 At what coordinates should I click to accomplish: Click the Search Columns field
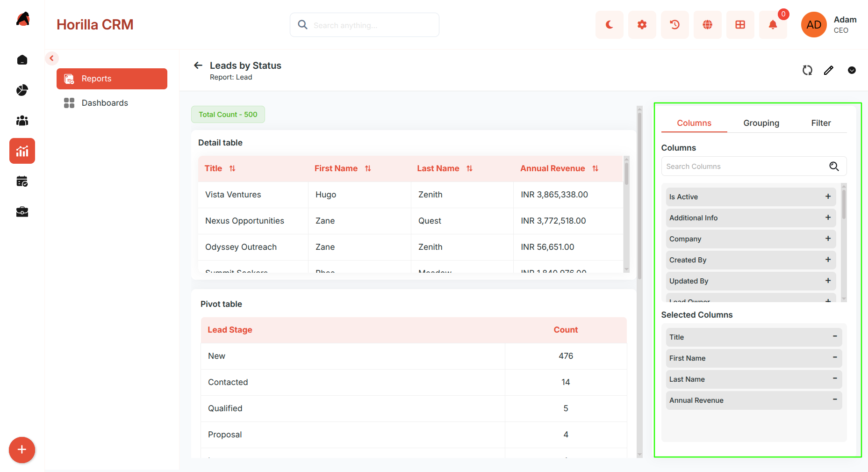(753, 167)
